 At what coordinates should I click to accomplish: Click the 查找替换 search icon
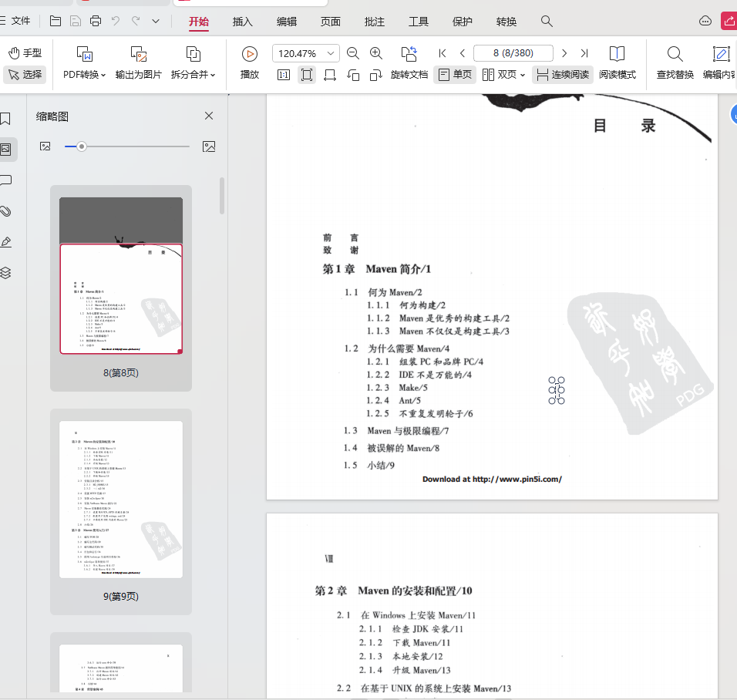(x=675, y=54)
